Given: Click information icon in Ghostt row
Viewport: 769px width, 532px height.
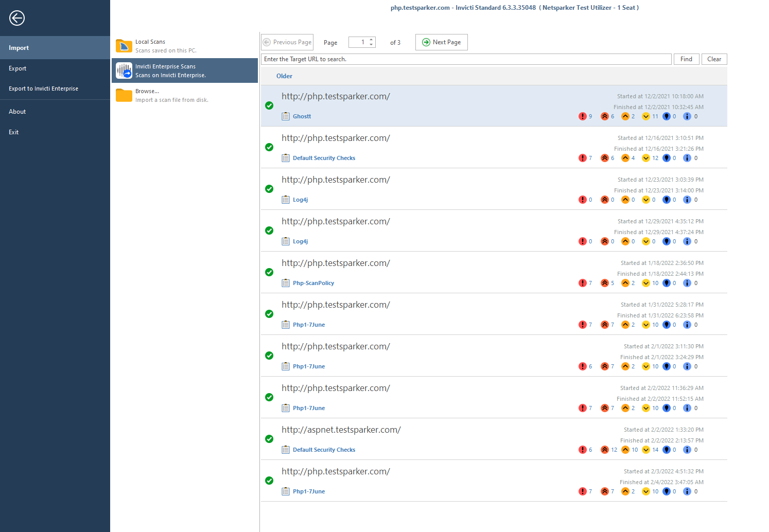Looking at the screenshot, I should click(687, 116).
